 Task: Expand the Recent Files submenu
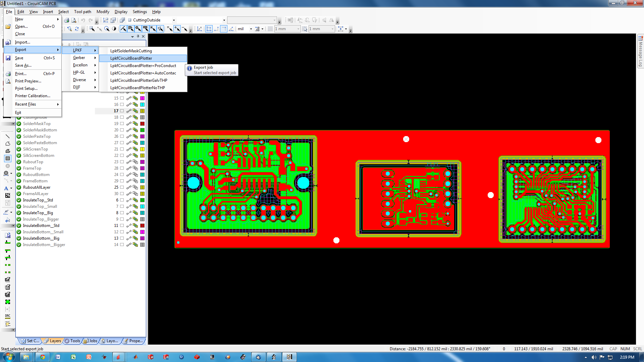pos(33,104)
